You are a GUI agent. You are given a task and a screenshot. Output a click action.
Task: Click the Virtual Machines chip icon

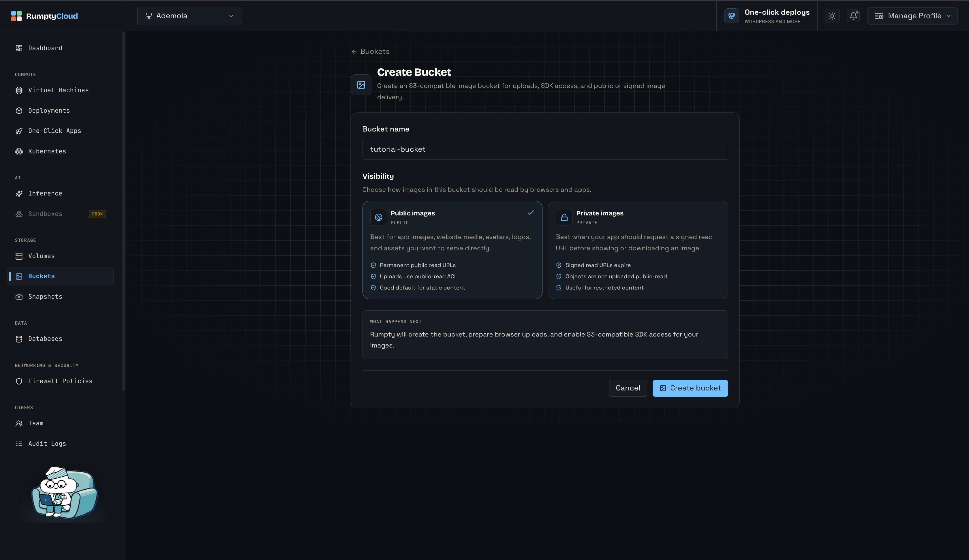click(x=19, y=90)
